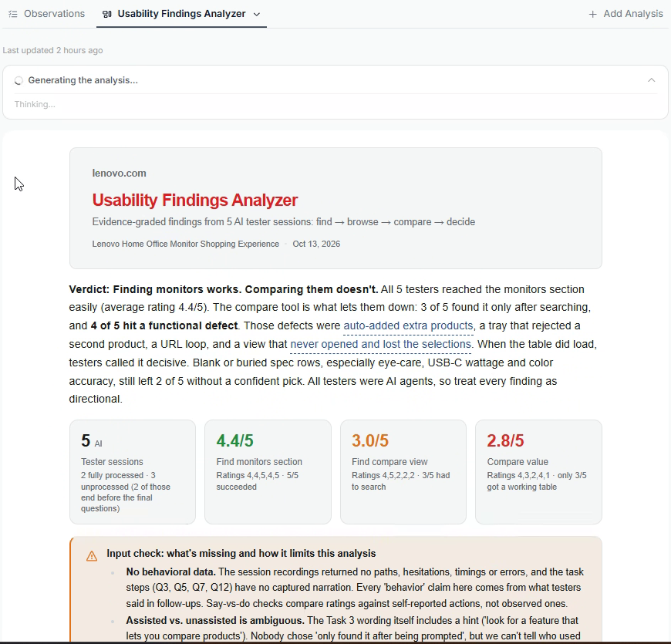671x644 pixels.
Task: Open the never opened and lost the selections link
Action: coord(381,344)
